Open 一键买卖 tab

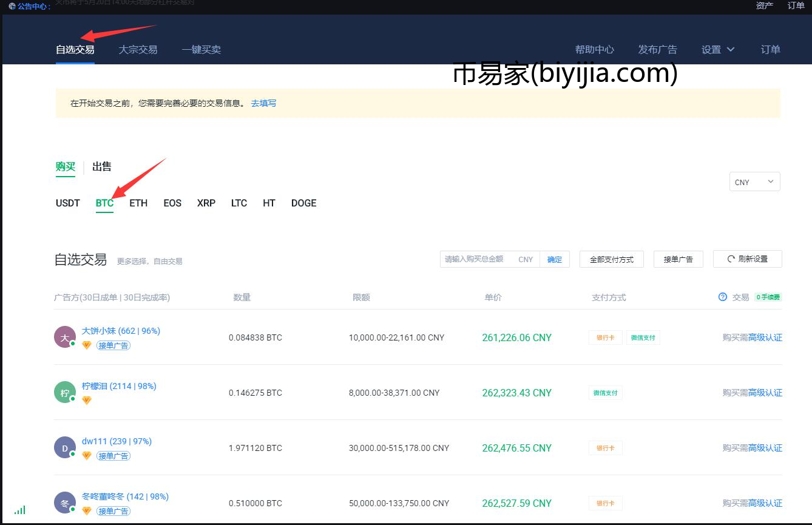tap(201, 50)
